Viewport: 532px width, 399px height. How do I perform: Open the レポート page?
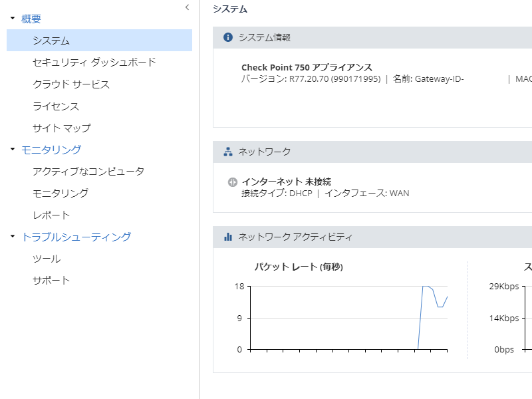[51, 215]
